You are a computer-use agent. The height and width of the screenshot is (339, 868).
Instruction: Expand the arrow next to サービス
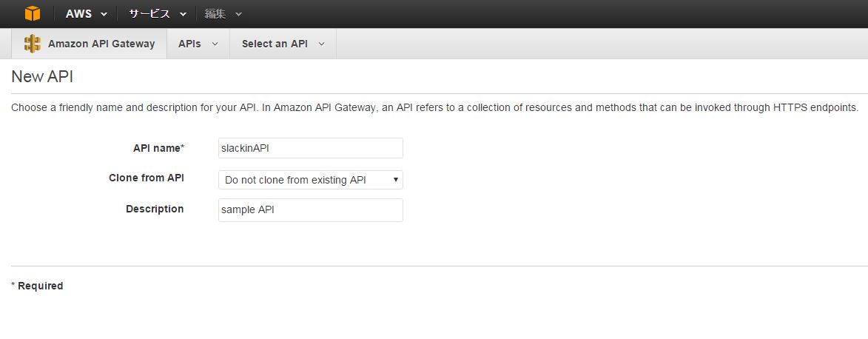click(183, 14)
